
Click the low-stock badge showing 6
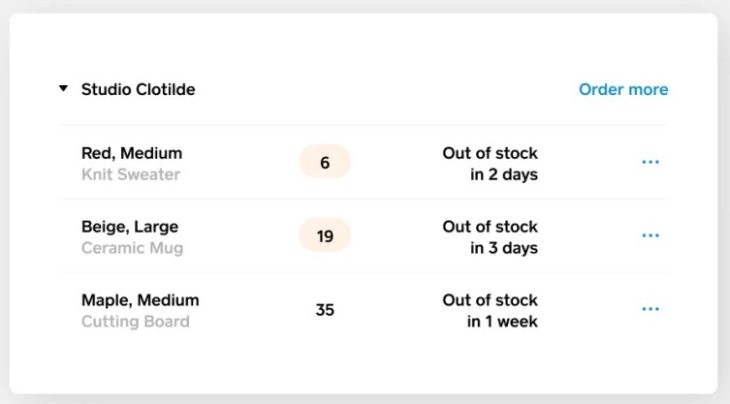[325, 162]
